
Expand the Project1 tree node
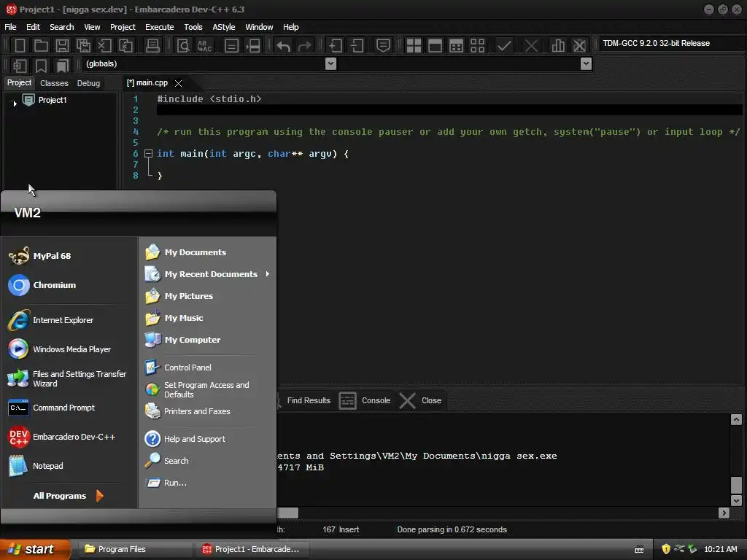pos(15,102)
